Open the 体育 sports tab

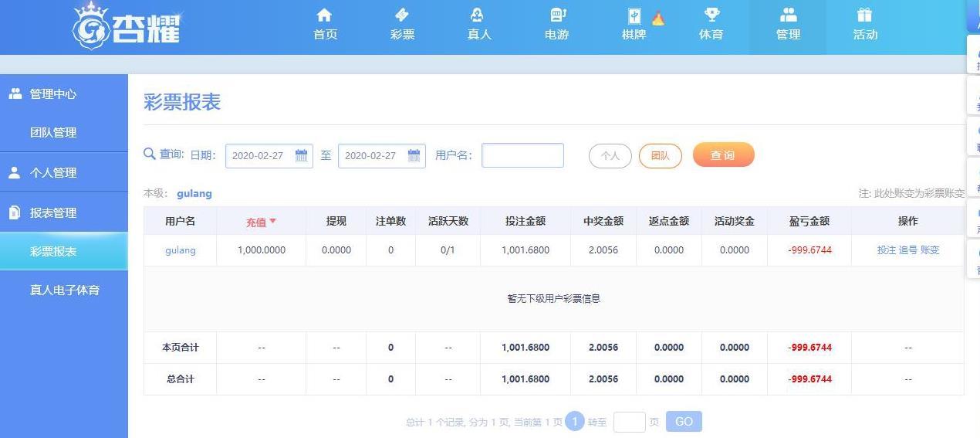(711, 25)
